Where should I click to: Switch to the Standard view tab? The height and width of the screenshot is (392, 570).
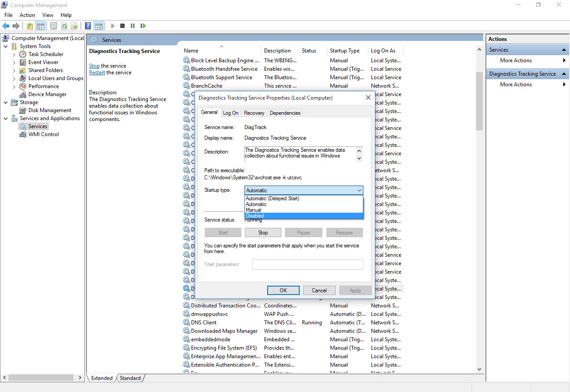(130, 378)
